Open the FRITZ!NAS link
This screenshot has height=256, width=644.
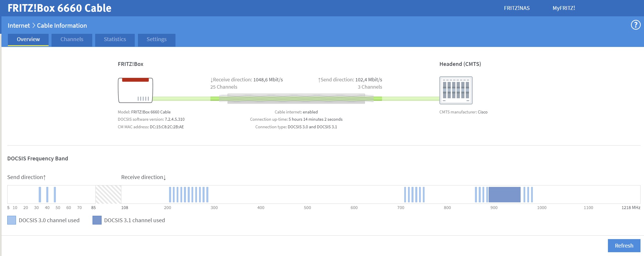517,8
